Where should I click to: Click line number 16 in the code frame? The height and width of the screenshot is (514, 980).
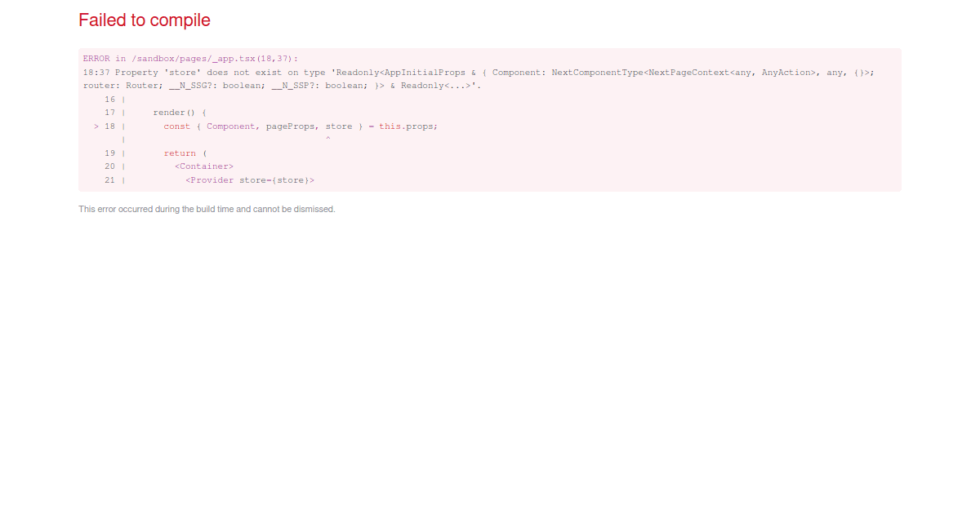[110, 99]
